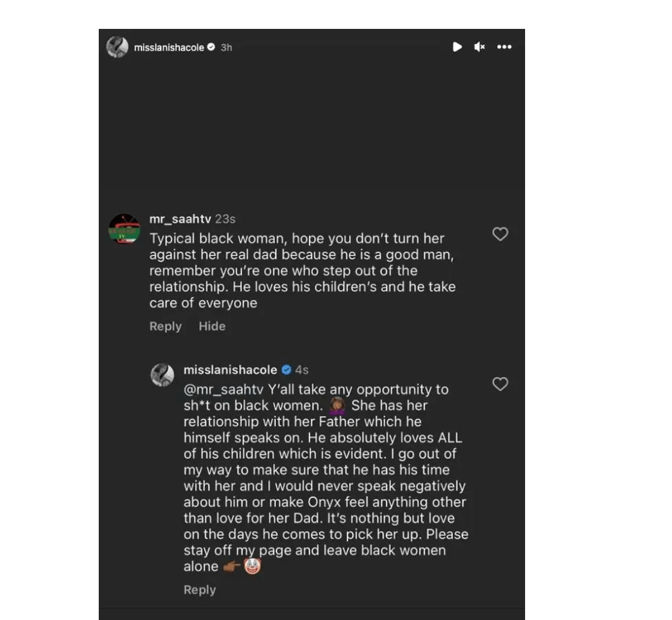Click the pointing hand emoji in reply
Screen dimensions: 672x620
231,566
